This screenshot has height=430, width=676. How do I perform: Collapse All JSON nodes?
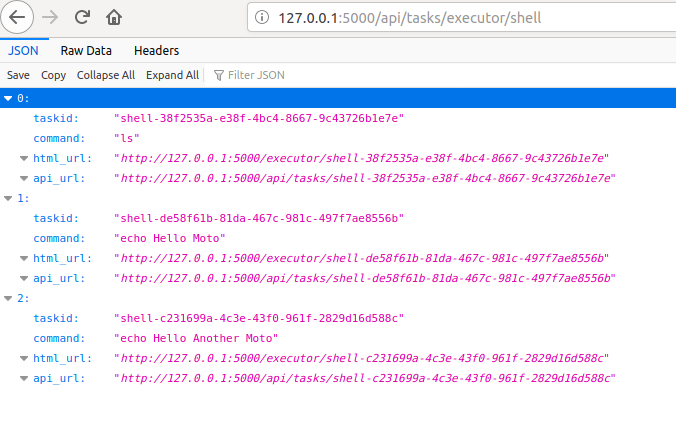[x=106, y=75]
